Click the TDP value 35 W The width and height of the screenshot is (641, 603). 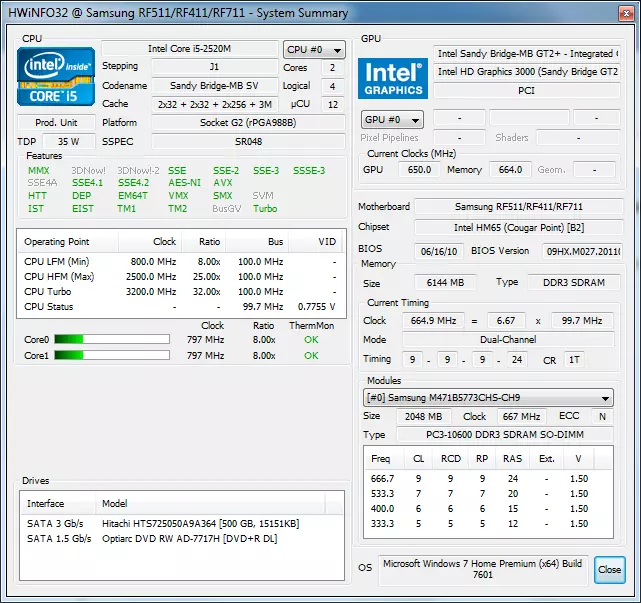(x=69, y=141)
